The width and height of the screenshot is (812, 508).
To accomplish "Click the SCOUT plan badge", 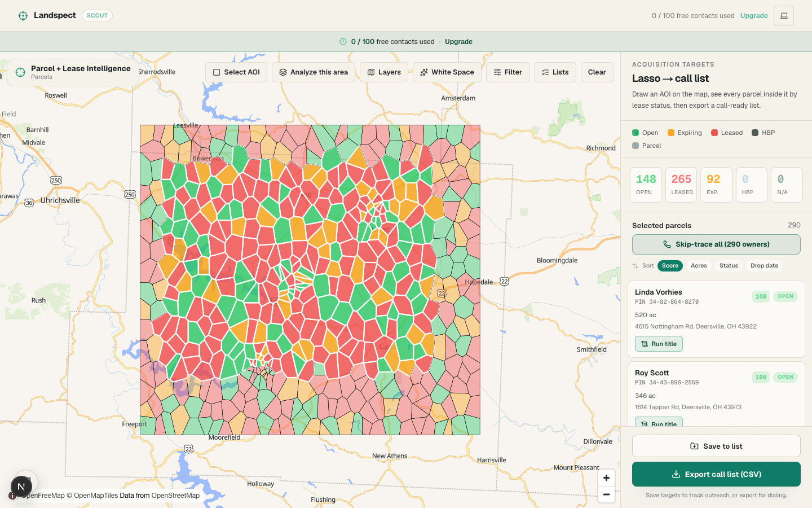I will [x=97, y=16].
